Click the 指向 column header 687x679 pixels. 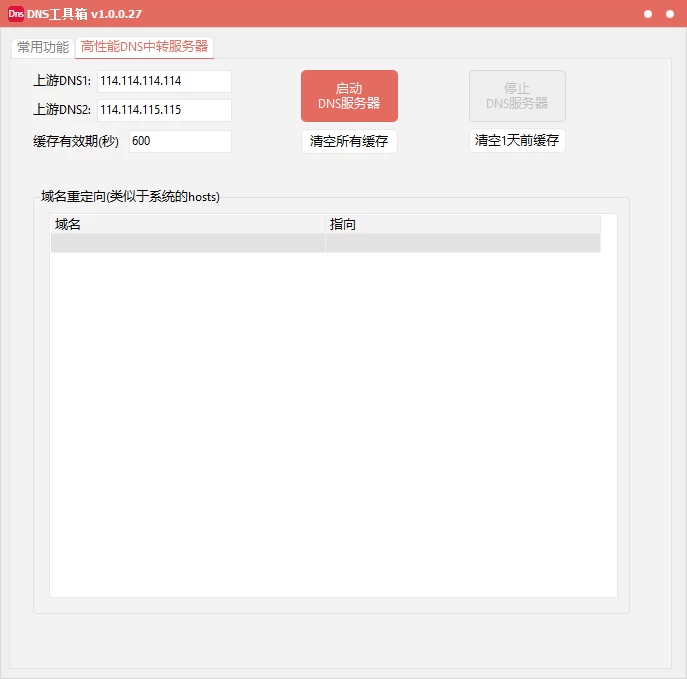click(x=463, y=224)
